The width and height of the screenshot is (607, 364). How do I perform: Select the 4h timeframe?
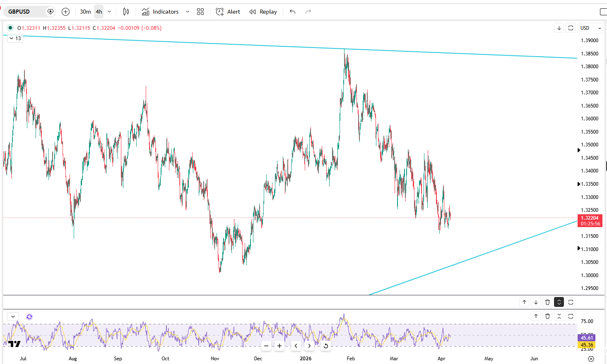pos(99,12)
